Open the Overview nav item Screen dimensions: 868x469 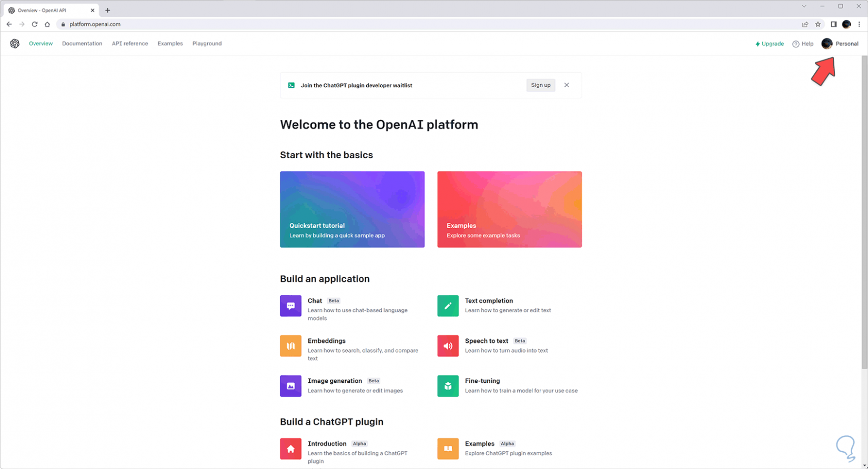click(x=41, y=44)
